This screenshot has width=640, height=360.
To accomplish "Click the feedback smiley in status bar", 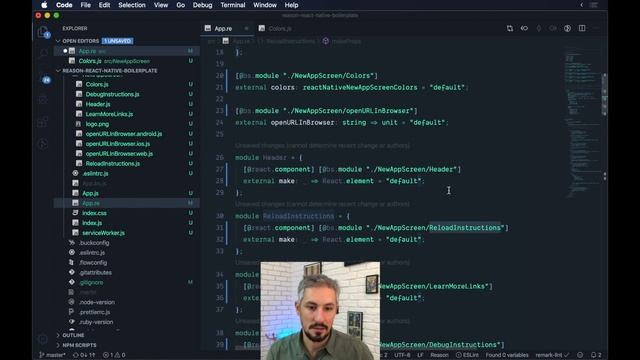I will tap(580, 355).
